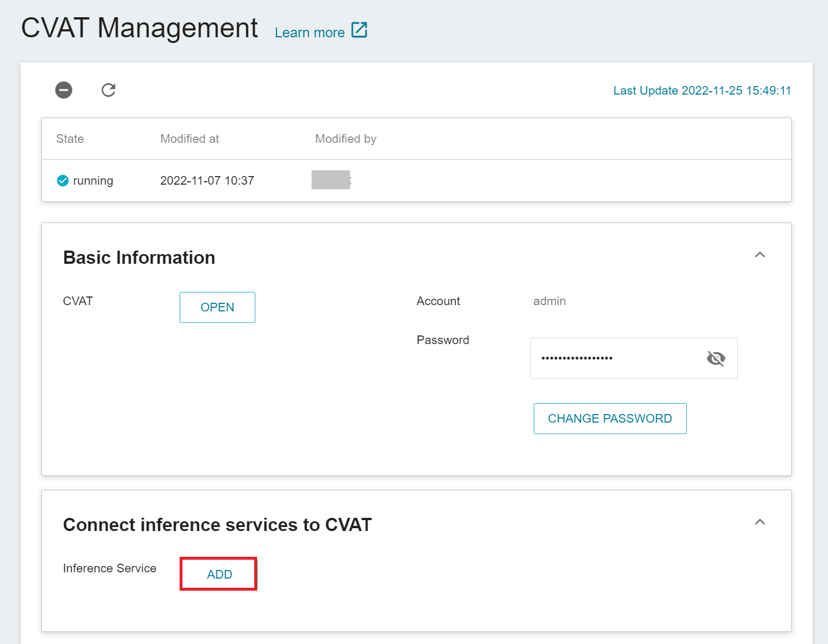
Task: Open CVAT with the OPEN button
Action: click(217, 307)
